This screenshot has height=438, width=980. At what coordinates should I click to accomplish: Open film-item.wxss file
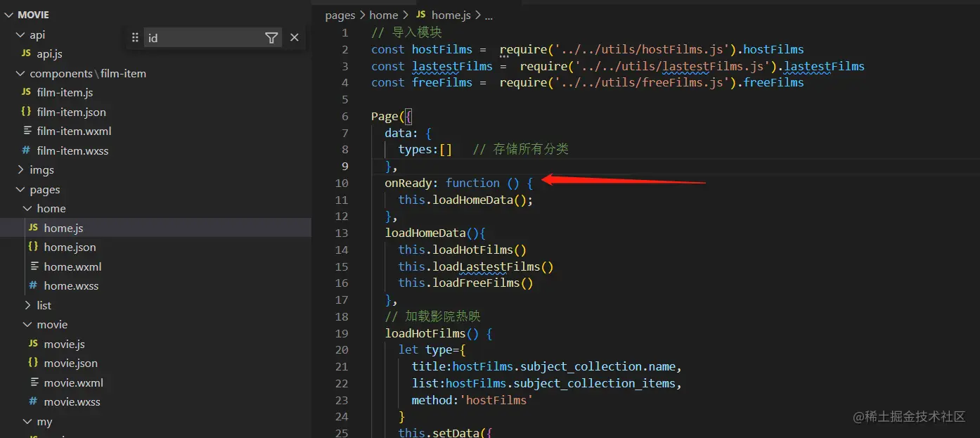point(72,150)
